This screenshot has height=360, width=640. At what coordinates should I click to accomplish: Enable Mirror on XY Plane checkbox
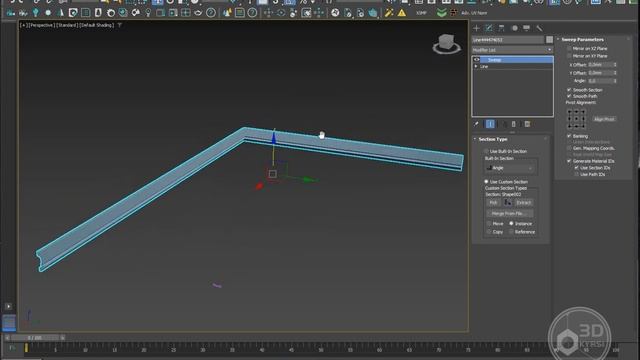pos(569,56)
